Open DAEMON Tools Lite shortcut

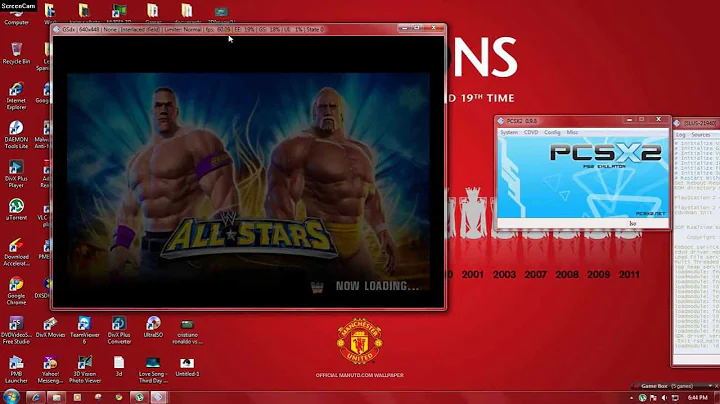[17, 135]
